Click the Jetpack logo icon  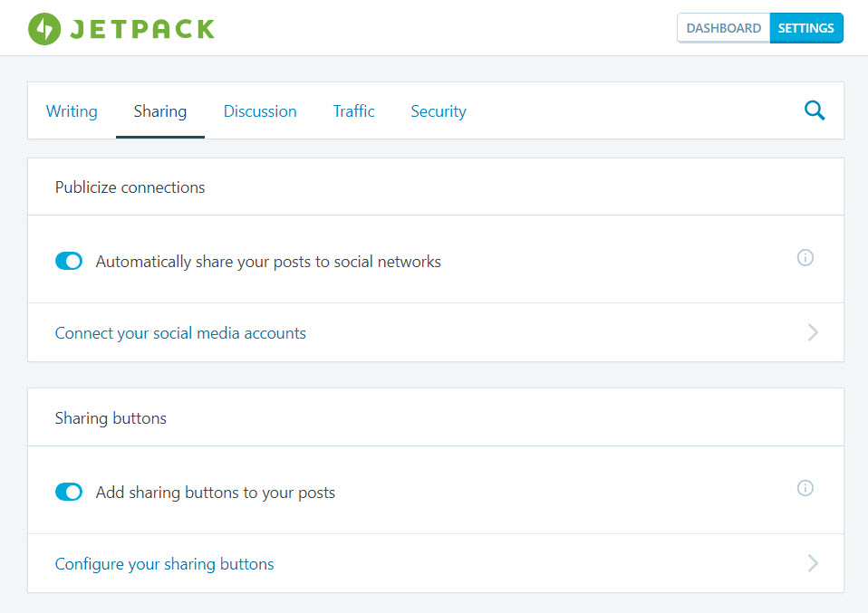pyautogui.click(x=44, y=29)
